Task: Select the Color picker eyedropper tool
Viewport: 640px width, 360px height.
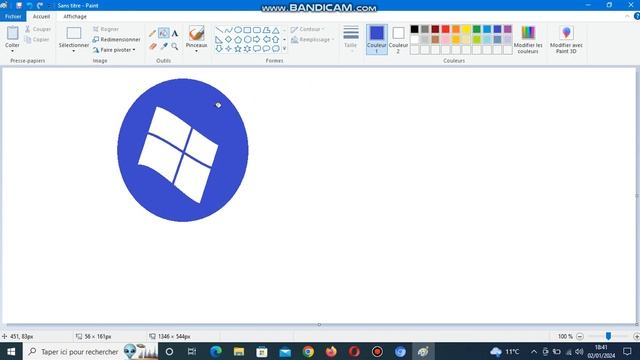Action: point(164,47)
